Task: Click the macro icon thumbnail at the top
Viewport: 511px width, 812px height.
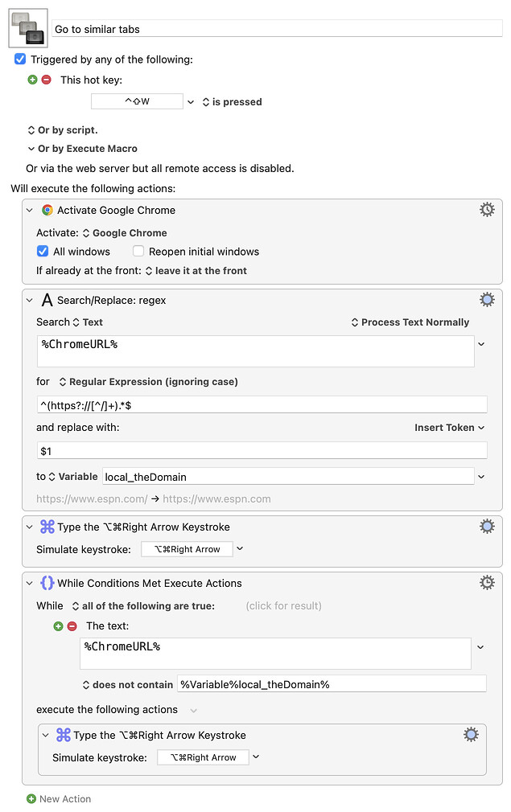Action: 27,26
